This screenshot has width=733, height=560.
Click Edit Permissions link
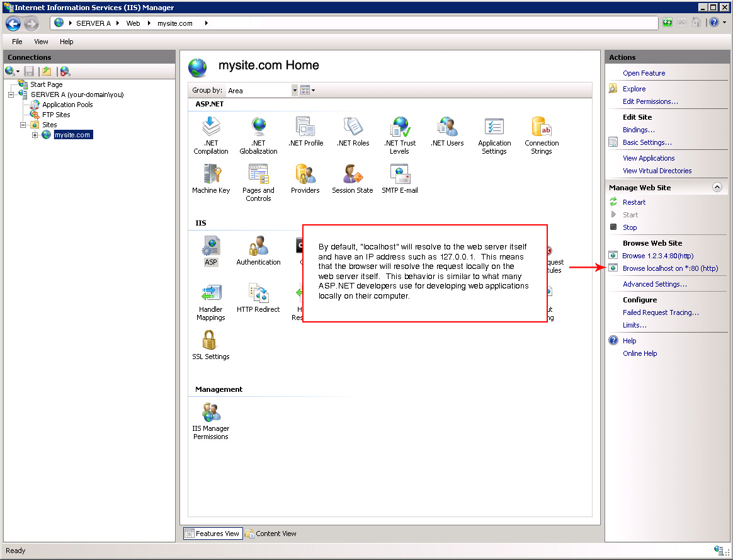(651, 101)
